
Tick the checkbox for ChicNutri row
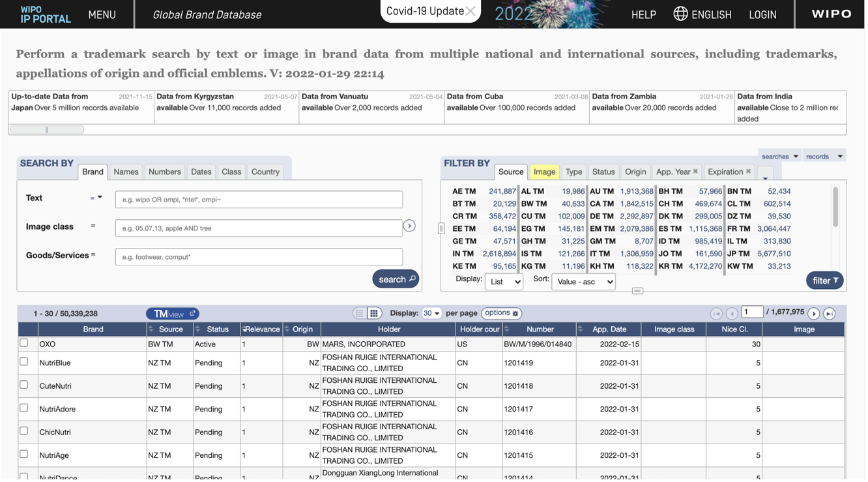coord(24,432)
